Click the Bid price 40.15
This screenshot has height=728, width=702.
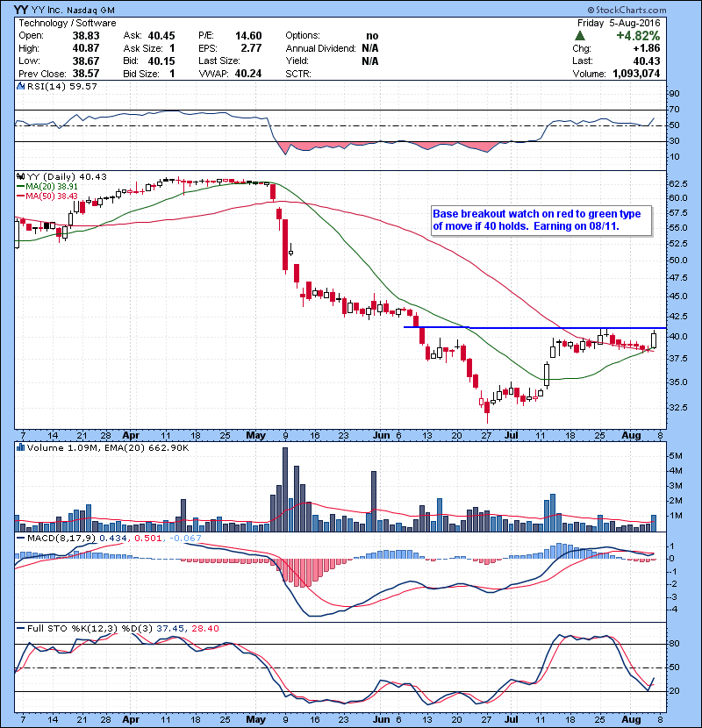[161, 61]
